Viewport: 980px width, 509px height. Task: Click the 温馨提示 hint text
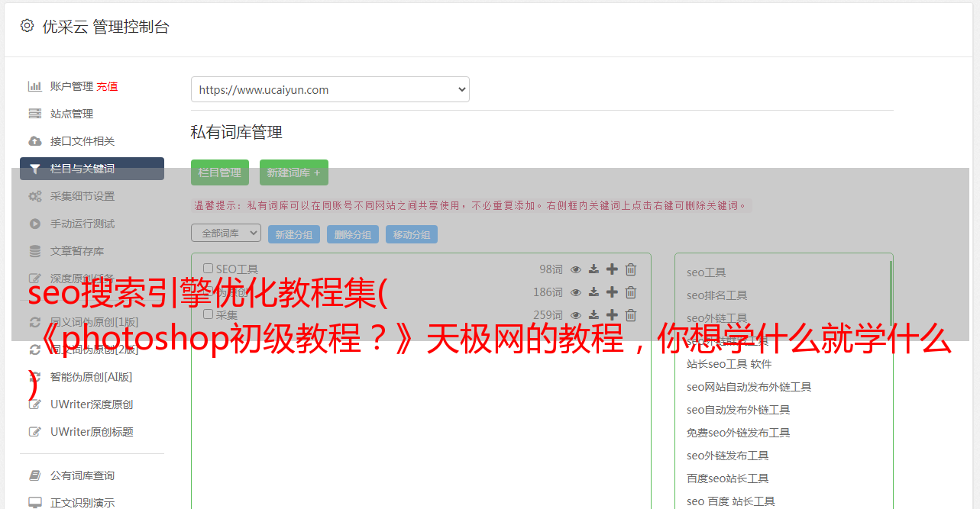point(471,205)
